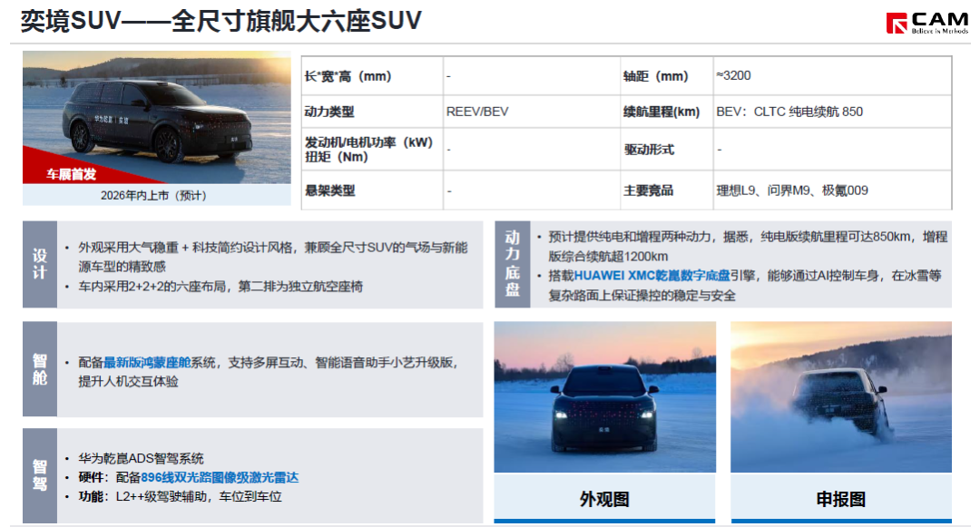Click the 长*宽*高（mm）table cell

373,76
